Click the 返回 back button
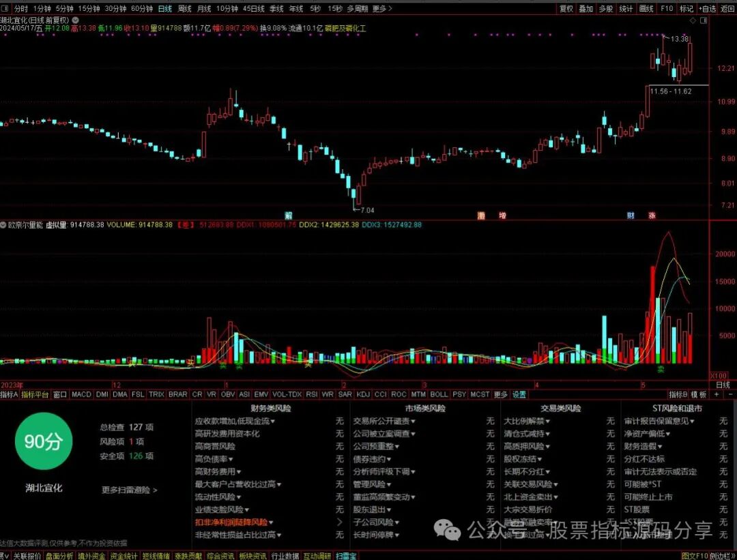This screenshot has width=737, height=560. [727, 8]
